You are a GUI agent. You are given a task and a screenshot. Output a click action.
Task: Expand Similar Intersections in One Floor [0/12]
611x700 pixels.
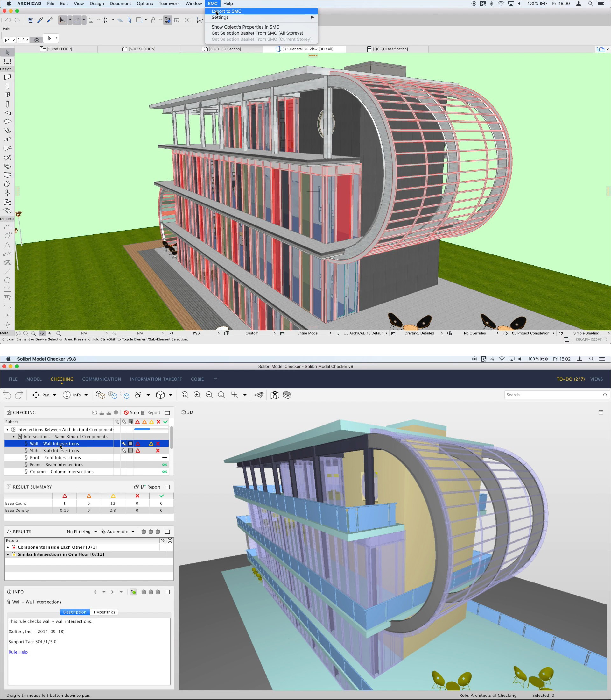(8, 554)
